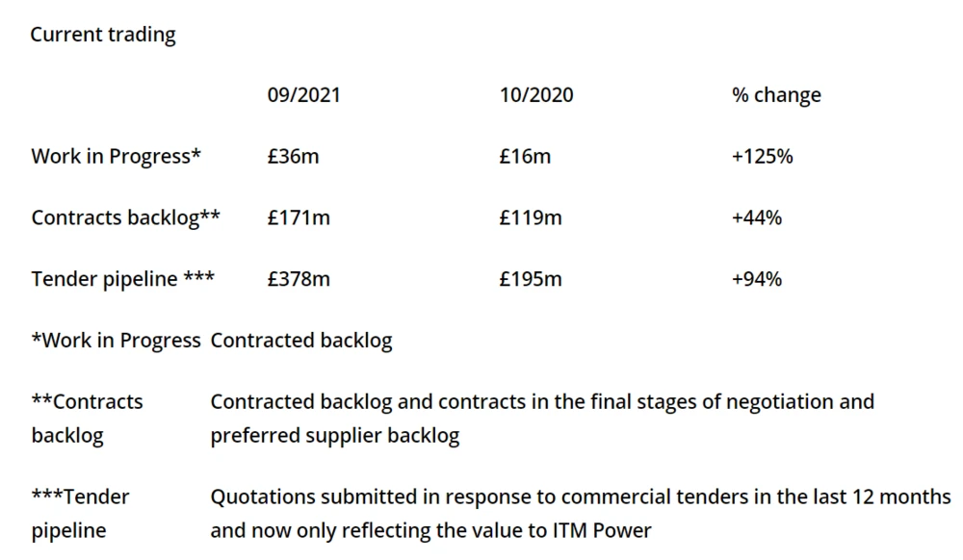
Task: Click the "% change" column header
Action: pos(776,95)
